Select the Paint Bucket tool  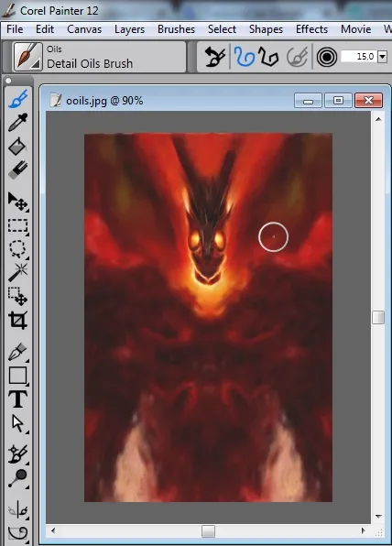click(17, 147)
